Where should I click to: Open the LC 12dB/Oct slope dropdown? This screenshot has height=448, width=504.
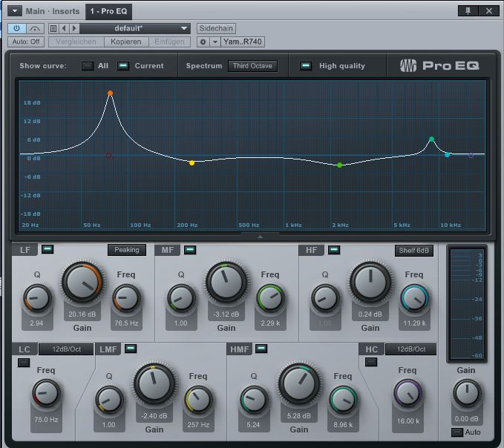click(x=67, y=349)
